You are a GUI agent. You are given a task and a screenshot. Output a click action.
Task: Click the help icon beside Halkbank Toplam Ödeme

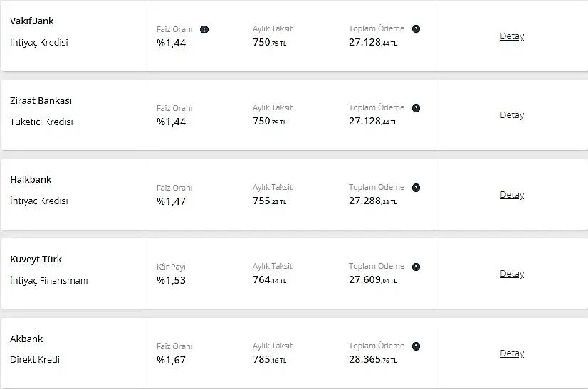point(416,188)
